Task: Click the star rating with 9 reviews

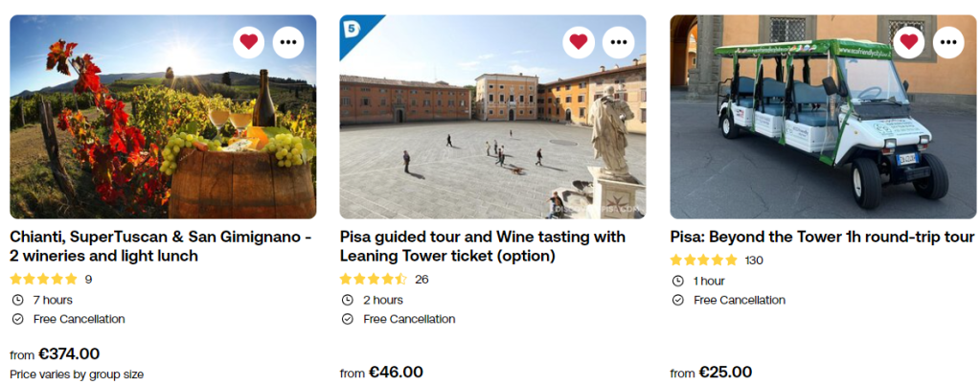Action: tap(44, 280)
